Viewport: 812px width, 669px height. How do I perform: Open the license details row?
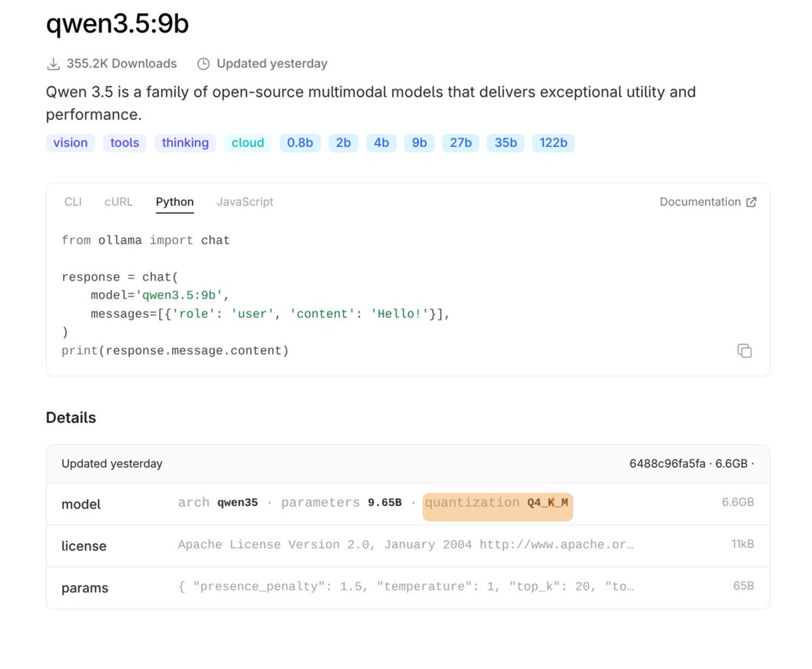click(407, 546)
